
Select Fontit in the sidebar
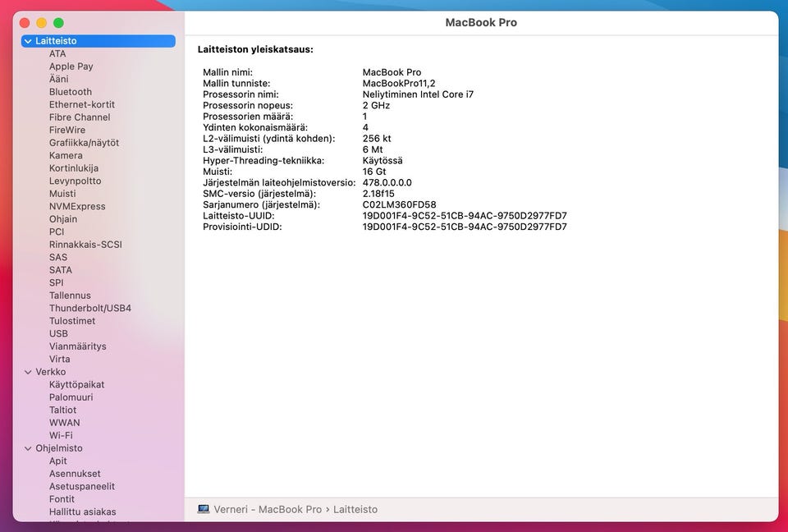click(62, 499)
